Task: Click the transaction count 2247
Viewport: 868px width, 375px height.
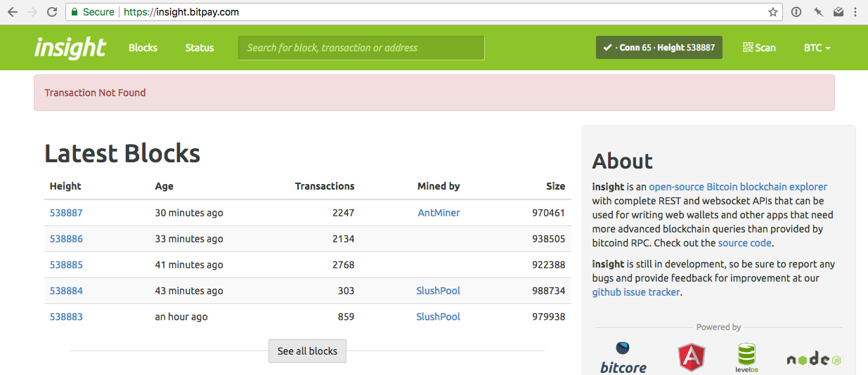Action: (343, 213)
